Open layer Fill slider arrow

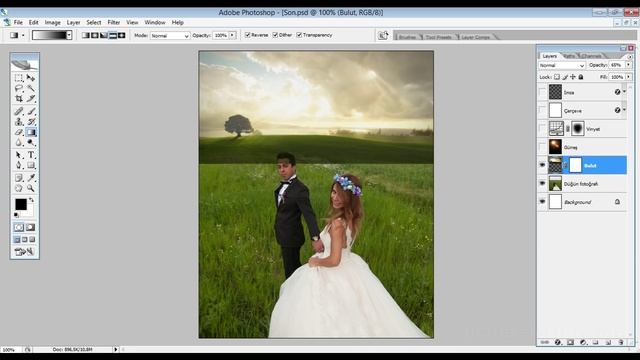(x=629, y=77)
